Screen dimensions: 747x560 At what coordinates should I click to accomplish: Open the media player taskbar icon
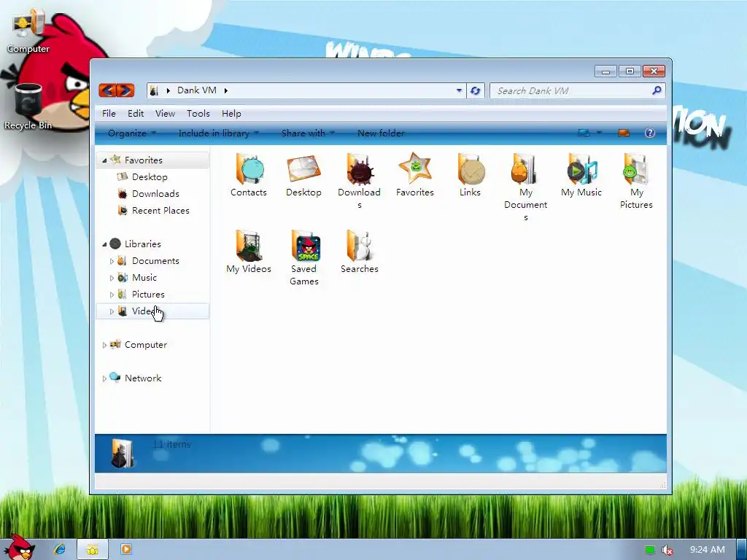click(125, 549)
